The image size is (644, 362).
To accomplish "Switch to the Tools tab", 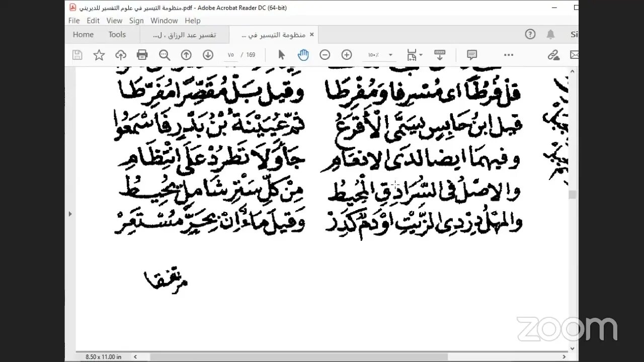I will pos(117,35).
